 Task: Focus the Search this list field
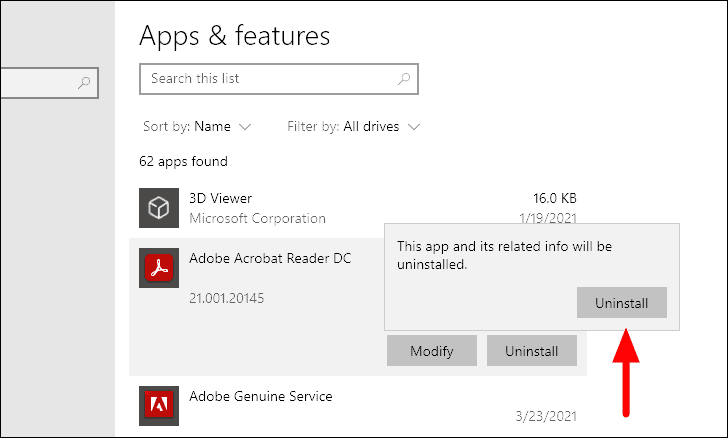(x=279, y=79)
